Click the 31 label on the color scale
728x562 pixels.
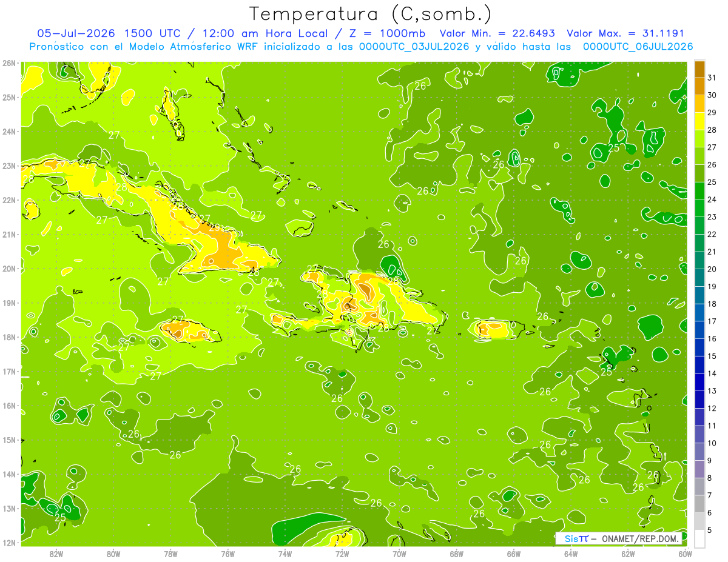click(712, 78)
